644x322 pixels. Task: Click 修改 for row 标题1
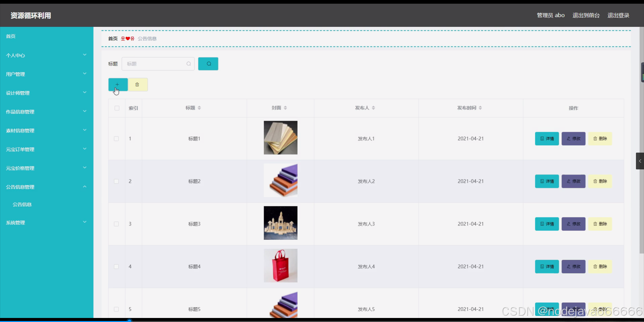click(x=574, y=139)
